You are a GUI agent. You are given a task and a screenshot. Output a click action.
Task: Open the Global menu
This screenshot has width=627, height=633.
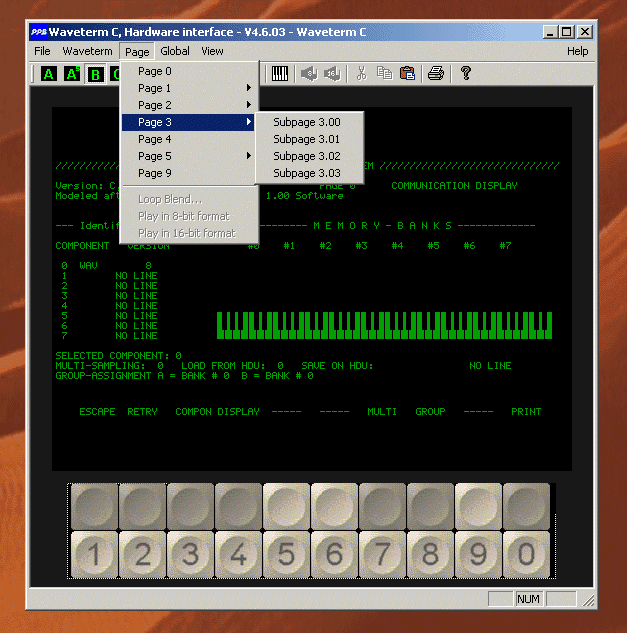pos(175,51)
